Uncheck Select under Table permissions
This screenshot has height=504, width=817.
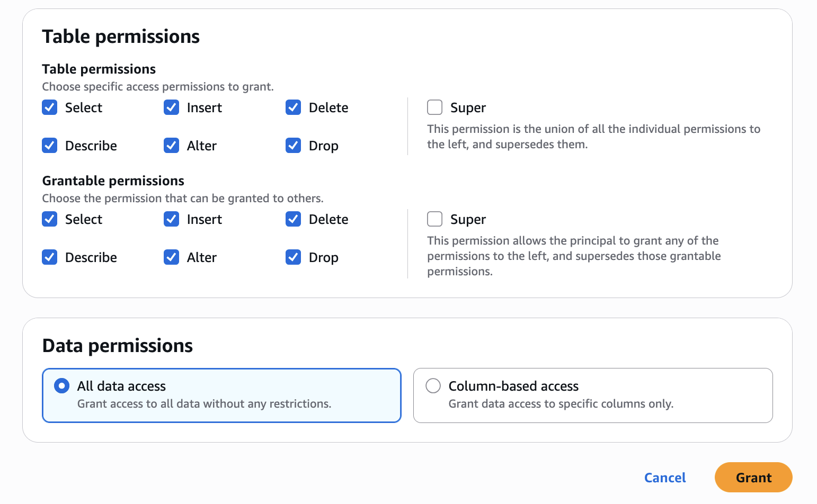50,107
